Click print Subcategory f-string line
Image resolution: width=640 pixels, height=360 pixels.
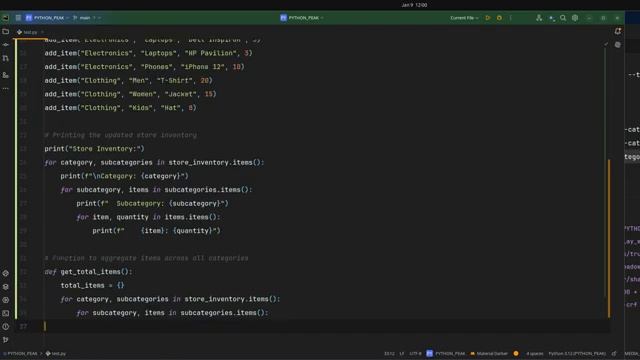coord(152,204)
